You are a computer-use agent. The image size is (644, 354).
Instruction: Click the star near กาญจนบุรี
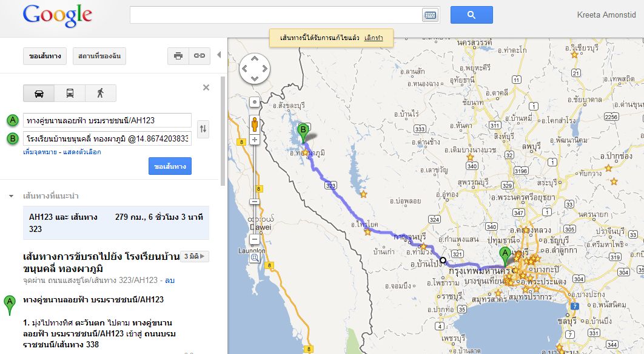pyautogui.click(x=423, y=247)
